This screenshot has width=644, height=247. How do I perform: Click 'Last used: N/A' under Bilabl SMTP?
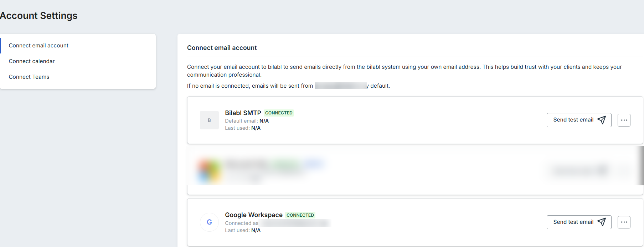(x=243, y=128)
